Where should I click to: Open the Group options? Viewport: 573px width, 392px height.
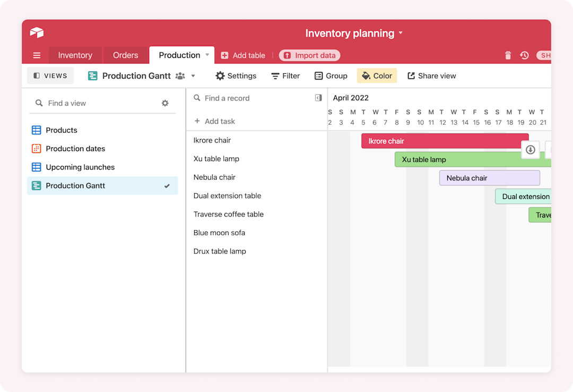(x=331, y=76)
